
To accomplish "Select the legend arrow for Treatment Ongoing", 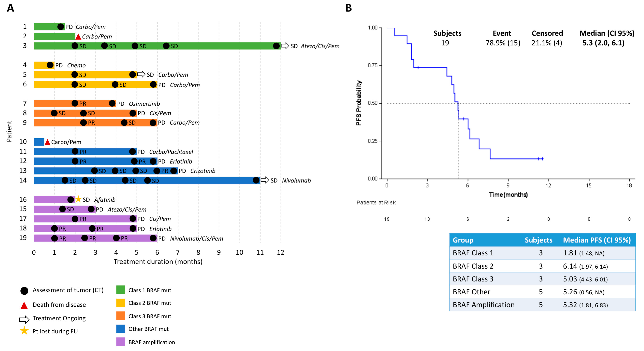I will click(x=24, y=319).
